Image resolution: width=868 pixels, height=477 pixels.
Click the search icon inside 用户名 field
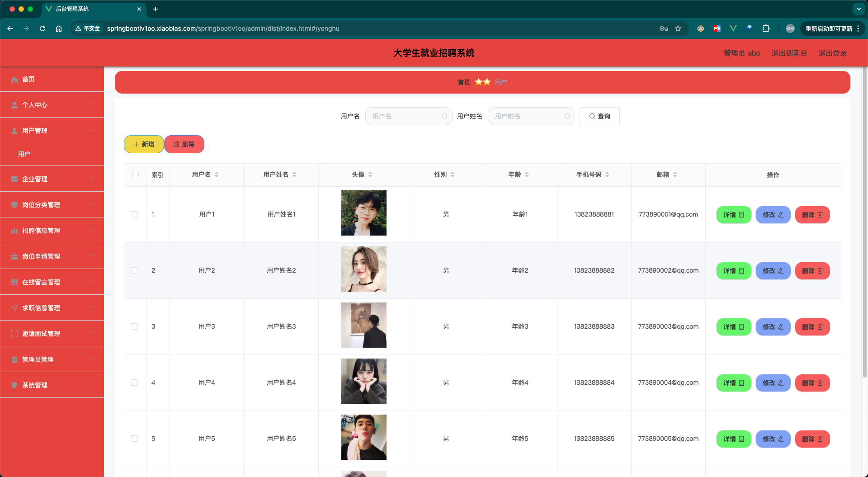point(444,116)
